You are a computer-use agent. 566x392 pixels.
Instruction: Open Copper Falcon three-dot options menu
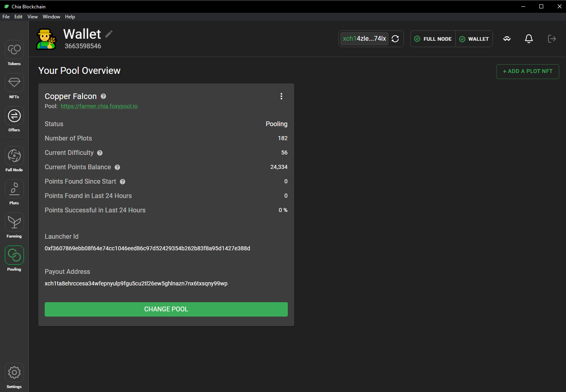pyautogui.click(x=281, y=96)
